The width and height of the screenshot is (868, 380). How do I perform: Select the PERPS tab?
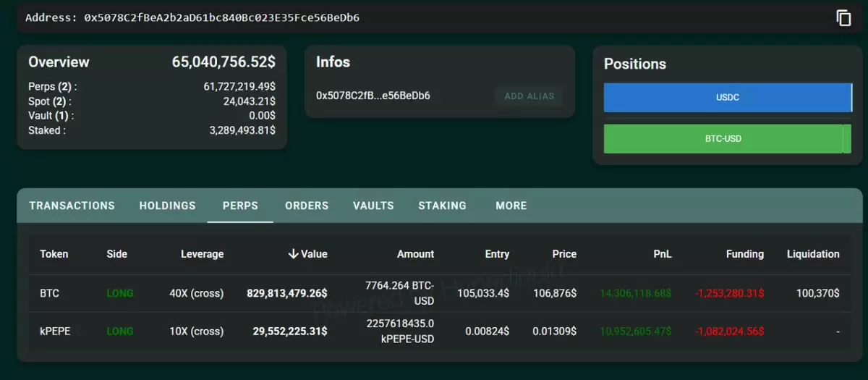coord(240,206)
